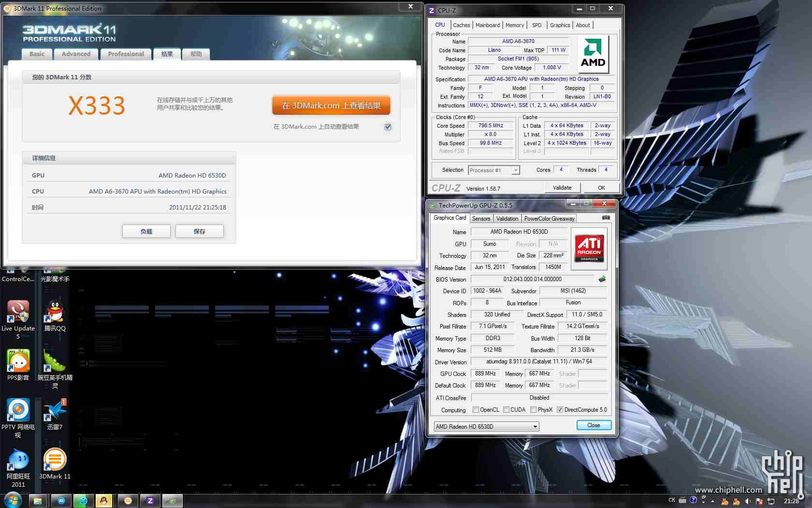Screen dimensions: 812x508
Task: Switch to the Professional tab in 3DMark
Action: 126,54
